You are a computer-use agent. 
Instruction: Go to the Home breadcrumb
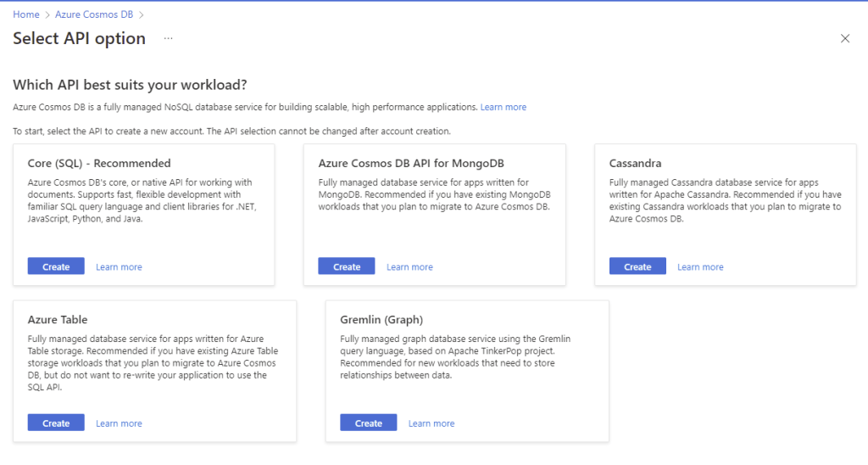[26, 14]
